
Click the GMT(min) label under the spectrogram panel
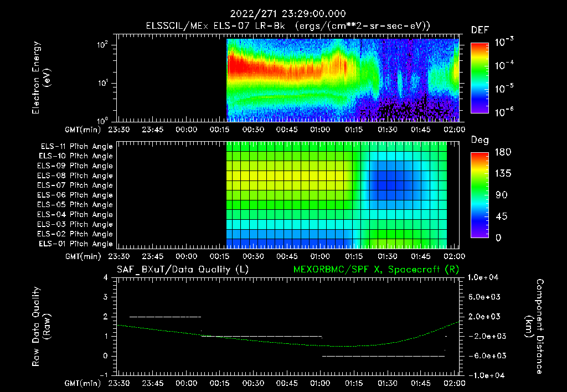coord(83,130)
